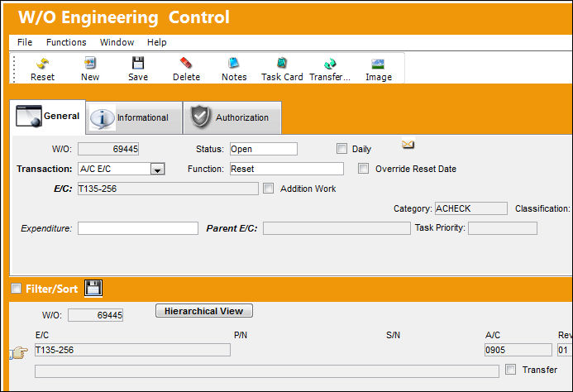Click the Status field showing Open
Viewport: 573px width, 392px height.
coord(264,149)
